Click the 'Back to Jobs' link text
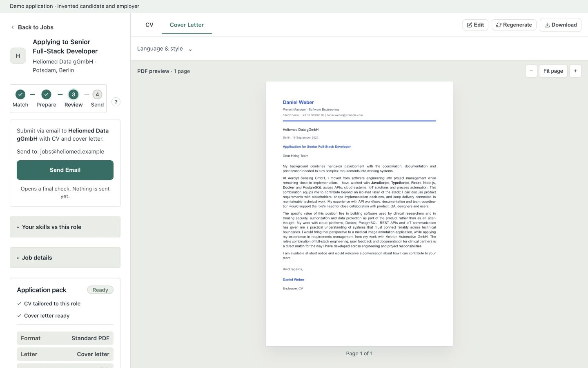The height and width of the screenshot is (368, 588). tap(36, 27)
